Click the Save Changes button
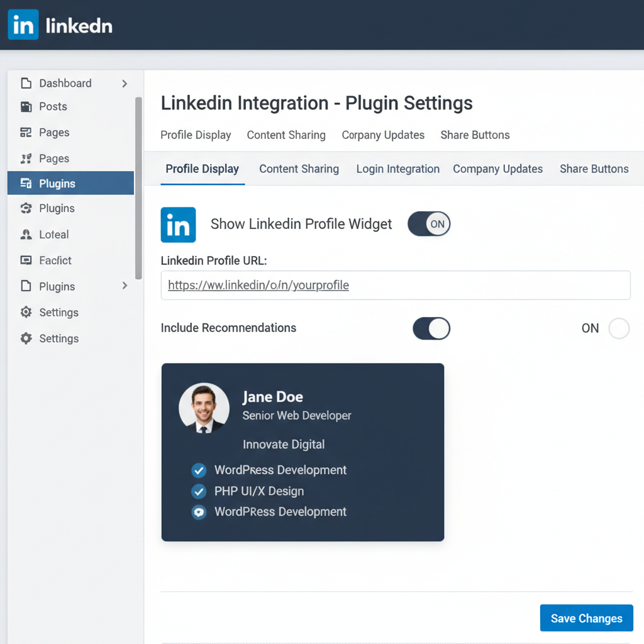This screenshot has width=644, height=644. pos(587,618)
